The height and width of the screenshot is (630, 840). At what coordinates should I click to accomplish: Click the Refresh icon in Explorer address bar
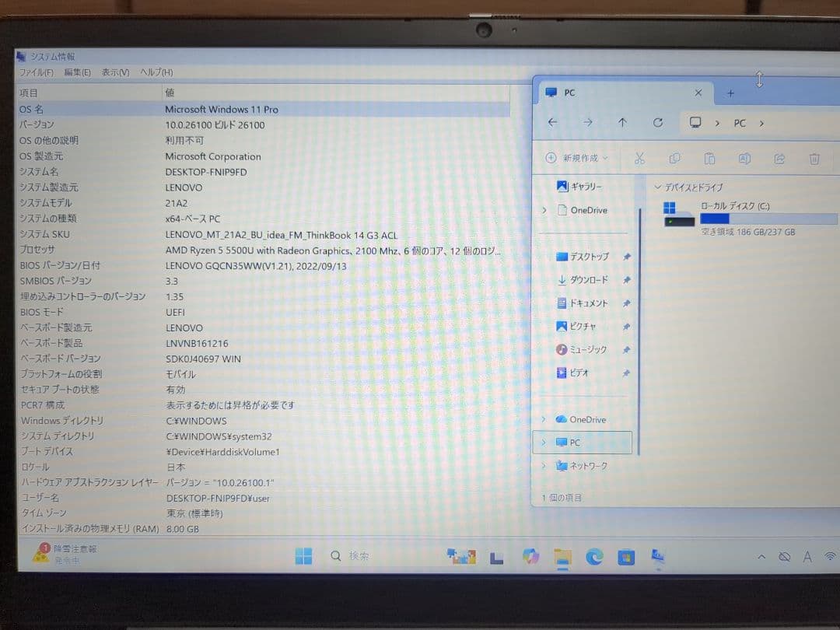tap(657, 122)
